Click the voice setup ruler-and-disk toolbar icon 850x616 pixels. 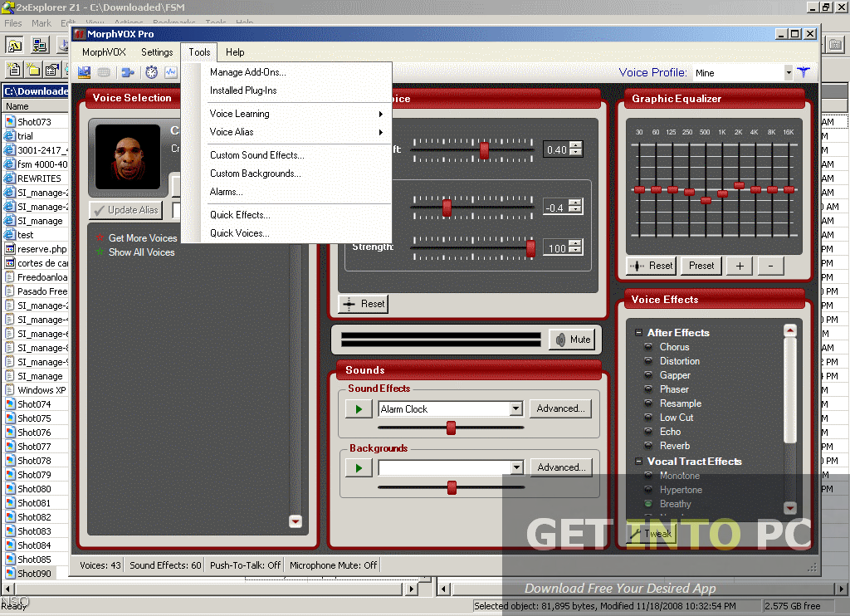(x=84, y=72)
